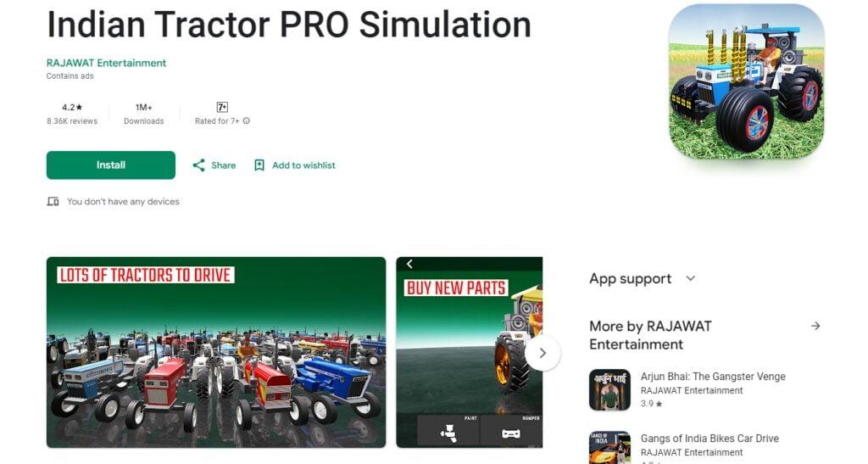Expand the App support section
This screenshot has height=464, width=868.
(690, 278)
